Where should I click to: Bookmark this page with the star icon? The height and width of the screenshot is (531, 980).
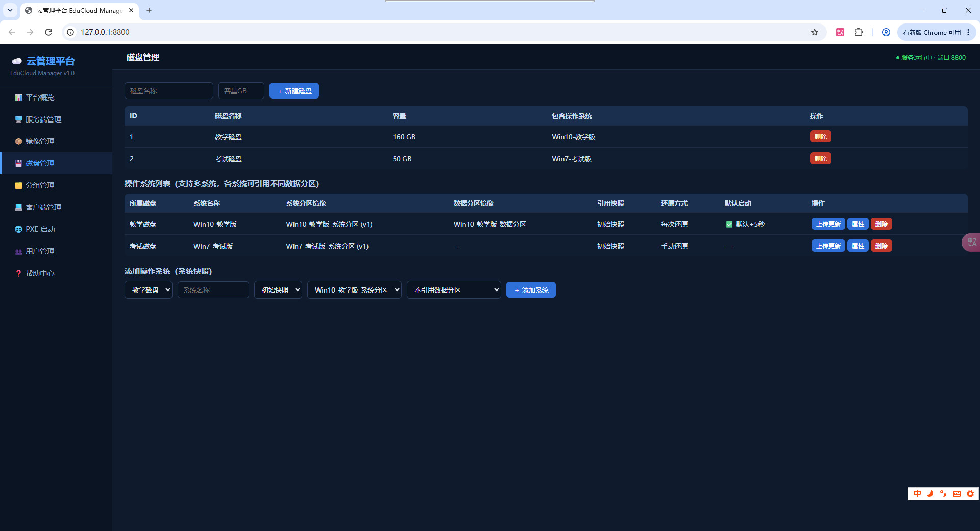pyautogui.click(x=815, y=32)
